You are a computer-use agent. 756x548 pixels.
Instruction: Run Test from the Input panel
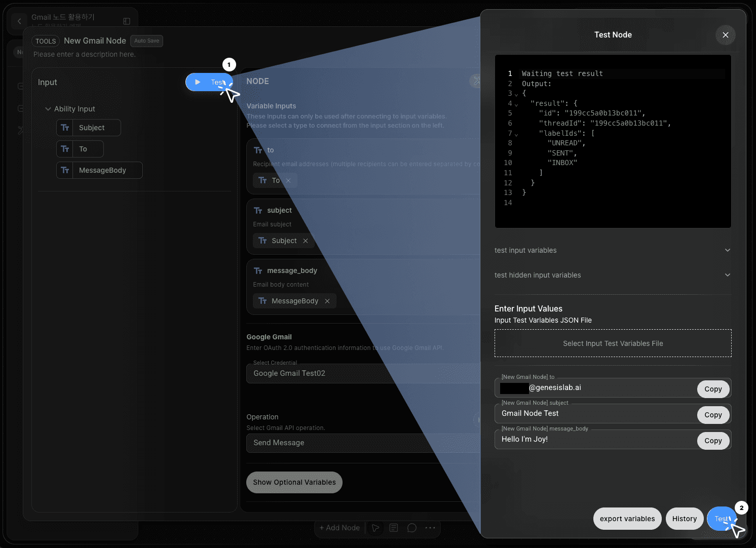[209, 82]
